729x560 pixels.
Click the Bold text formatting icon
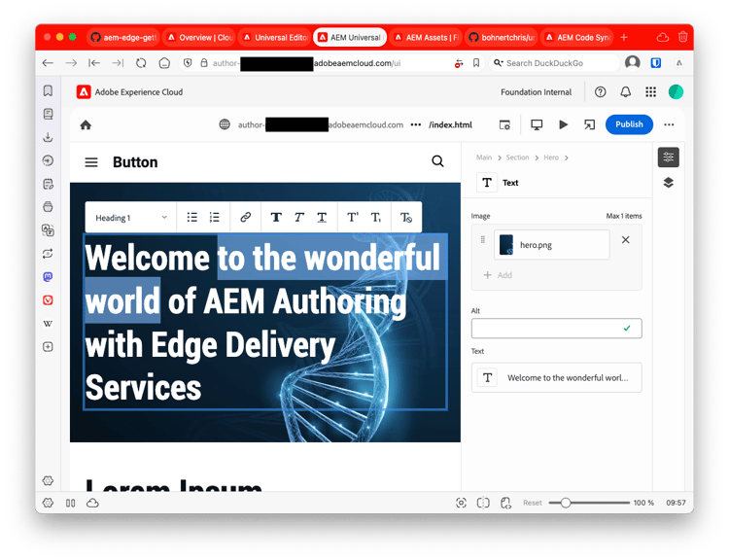276,217
